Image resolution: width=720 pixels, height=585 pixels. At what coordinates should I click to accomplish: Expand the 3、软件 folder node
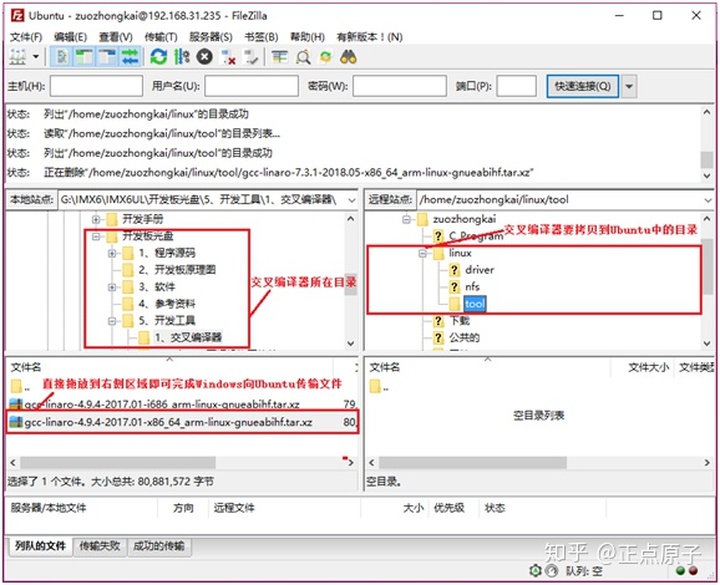pos(112,287)
